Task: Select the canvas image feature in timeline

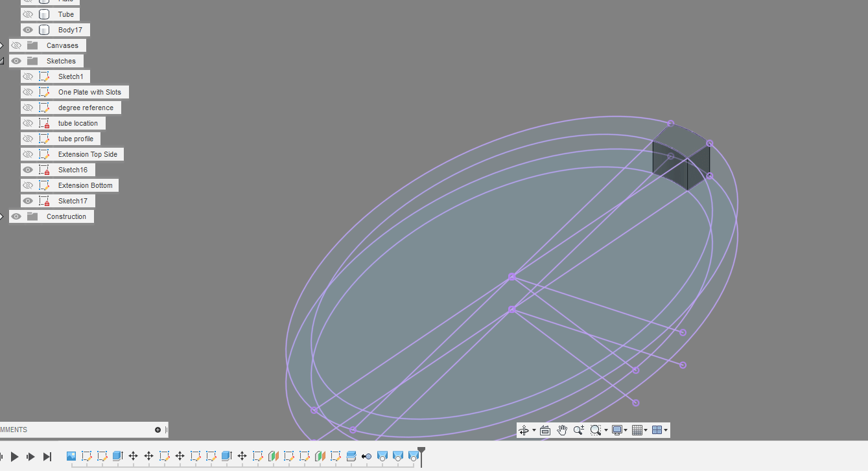Action: [71, 456]
